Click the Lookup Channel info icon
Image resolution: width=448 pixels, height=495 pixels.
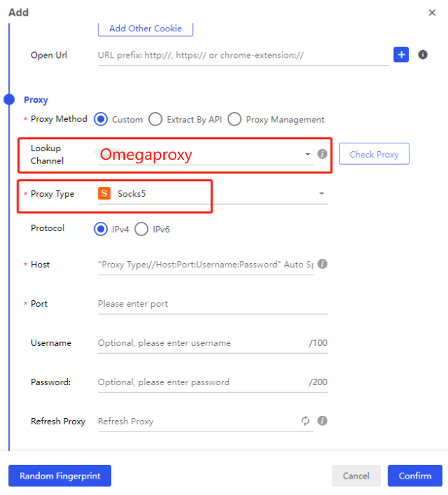tap(322, 154)
